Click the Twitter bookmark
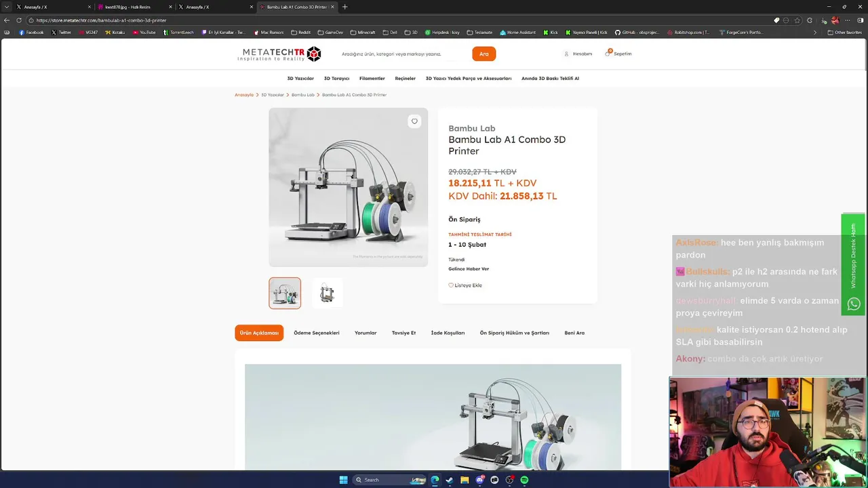Screen dimensions: 868x488 coord(61,32)
